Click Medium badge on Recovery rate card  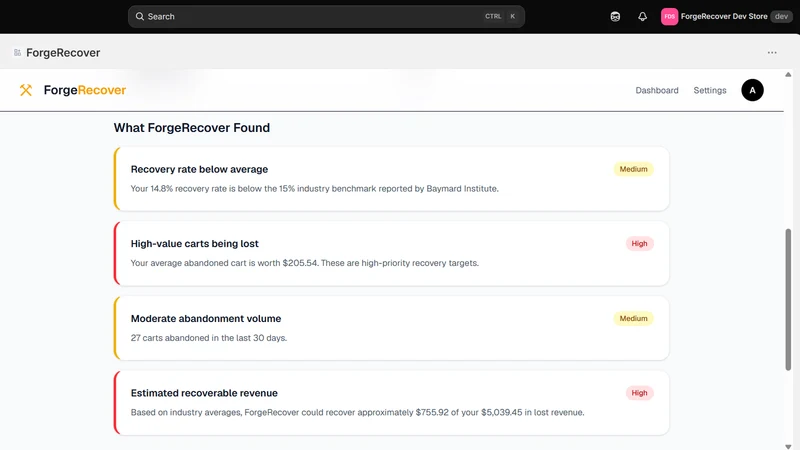[633, 169]
